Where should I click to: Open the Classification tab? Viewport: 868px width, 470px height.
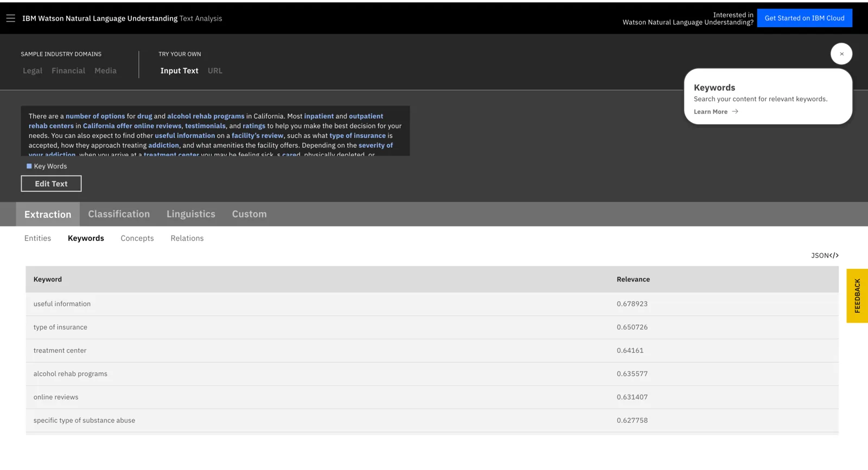[x=119, y=214]
